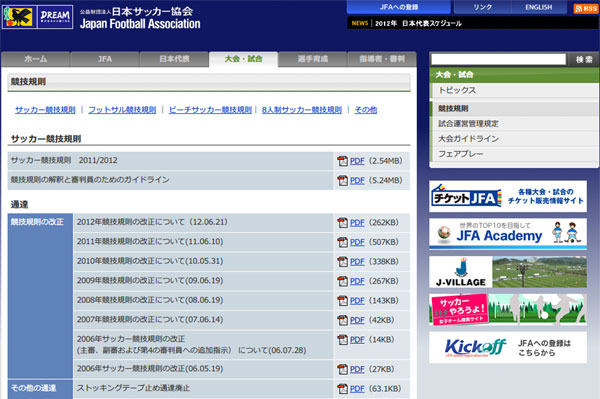Click PDF icon for 競技規則の解釈 guideline row
Screen dimensions: 600x399
(x=342, y=180)
